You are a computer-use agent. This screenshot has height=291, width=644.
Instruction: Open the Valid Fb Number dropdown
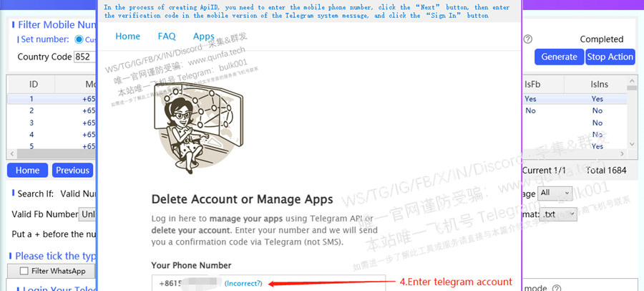click(87, 214)
